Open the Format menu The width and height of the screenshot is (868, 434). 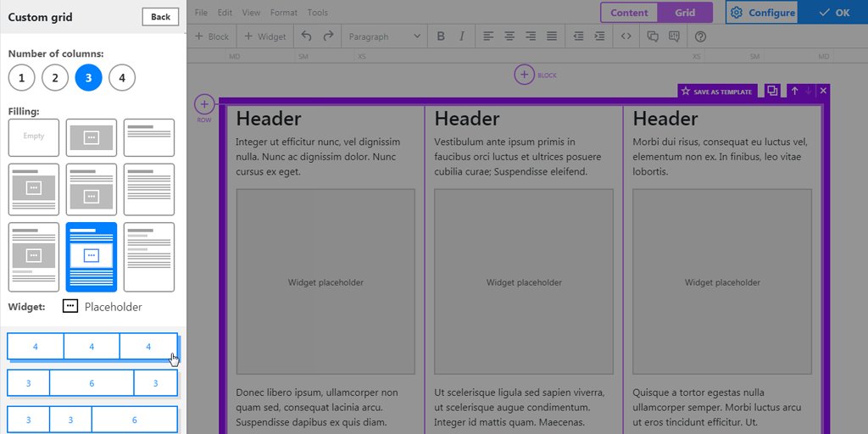point(283,12)
